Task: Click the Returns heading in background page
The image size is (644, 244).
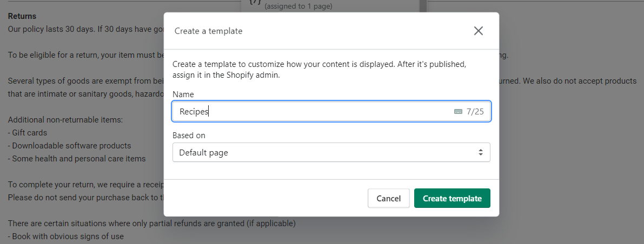Action: click(22, 16)
